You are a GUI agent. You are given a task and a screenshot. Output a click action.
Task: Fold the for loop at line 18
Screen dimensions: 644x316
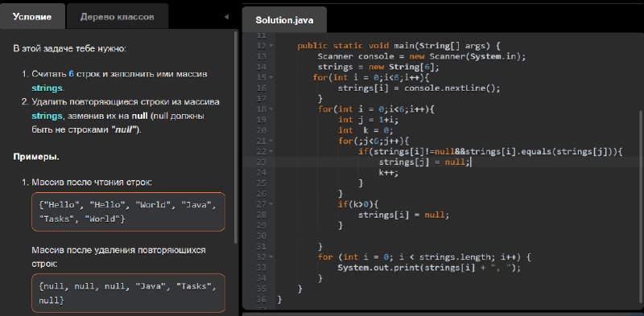point(270,109)
